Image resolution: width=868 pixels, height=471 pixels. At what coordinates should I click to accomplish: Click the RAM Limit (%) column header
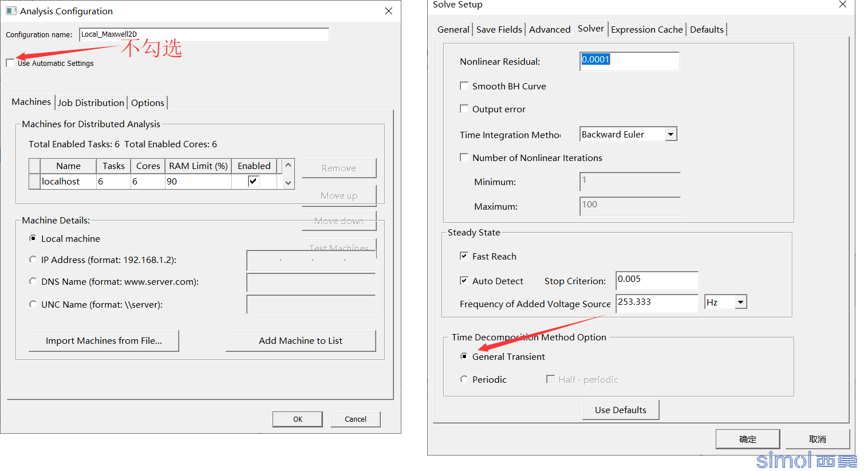pos(198,166)
